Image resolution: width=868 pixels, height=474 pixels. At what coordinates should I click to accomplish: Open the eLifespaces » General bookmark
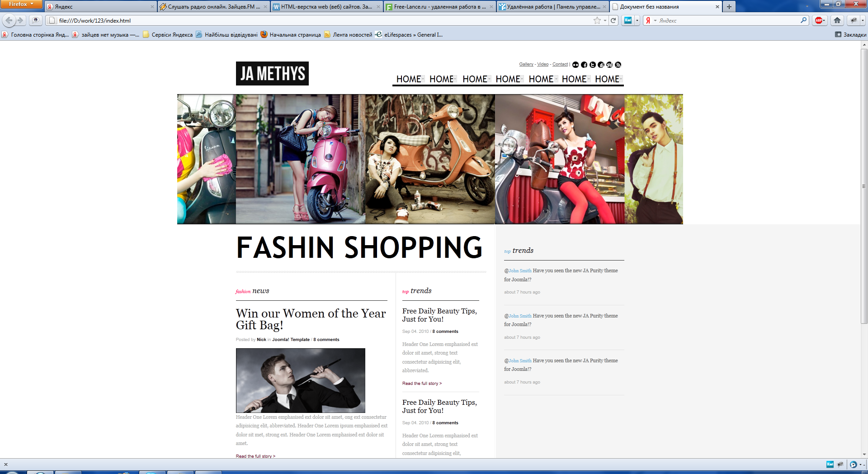pyautogui.click(x=409, y=35)
